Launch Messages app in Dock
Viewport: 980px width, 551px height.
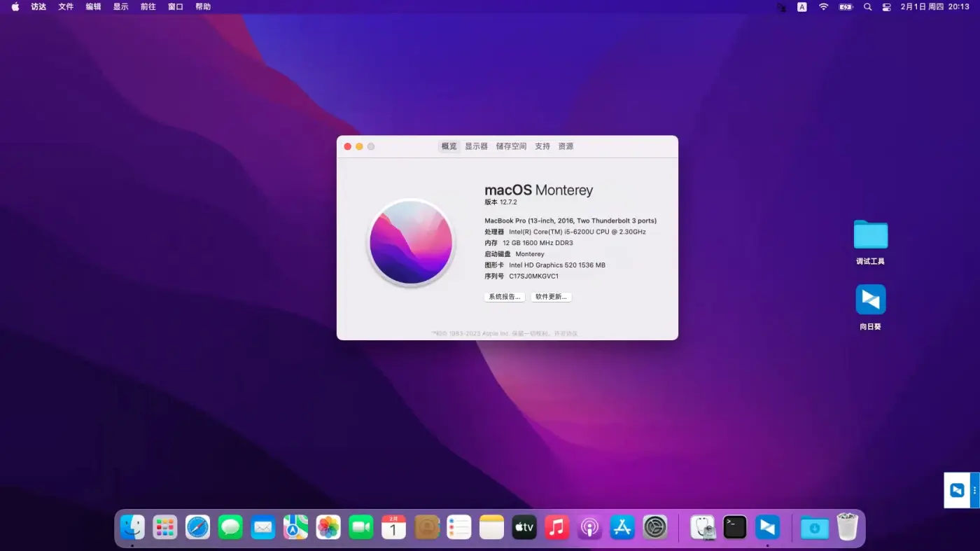pyautogui.click(x=230, y=526)
